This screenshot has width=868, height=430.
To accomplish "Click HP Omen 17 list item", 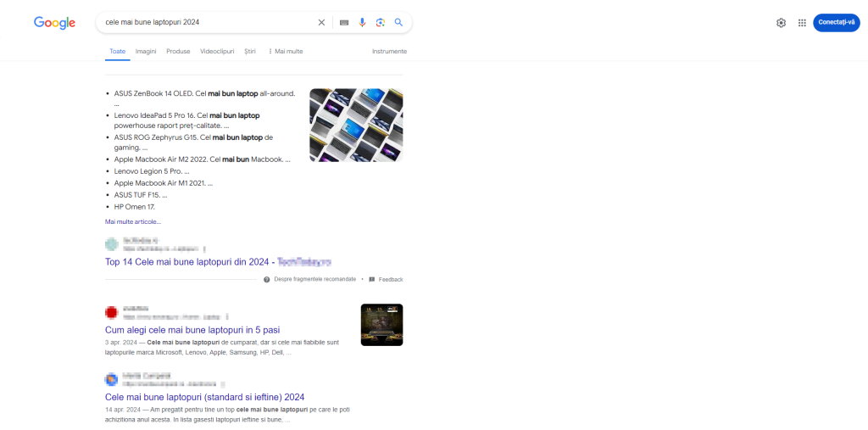I will coord(135,207).
